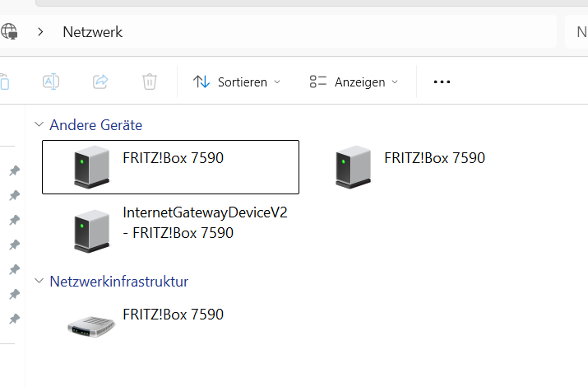This screenshot has height=387, width=588.
Task: Select the highlighted FRITZ!Box 7590 server icon
Action: pyautogui.click(x=90, y=166)
